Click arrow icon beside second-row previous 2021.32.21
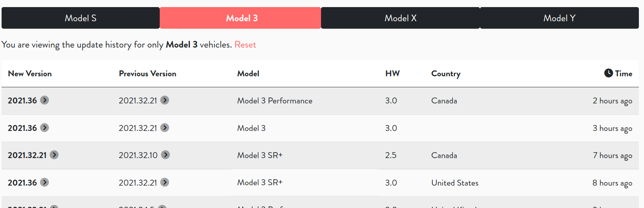 [165, 128]
